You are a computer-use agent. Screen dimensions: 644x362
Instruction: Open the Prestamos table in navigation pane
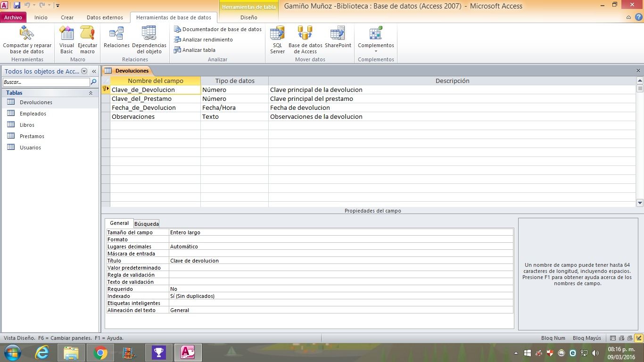tap(32, 136)
